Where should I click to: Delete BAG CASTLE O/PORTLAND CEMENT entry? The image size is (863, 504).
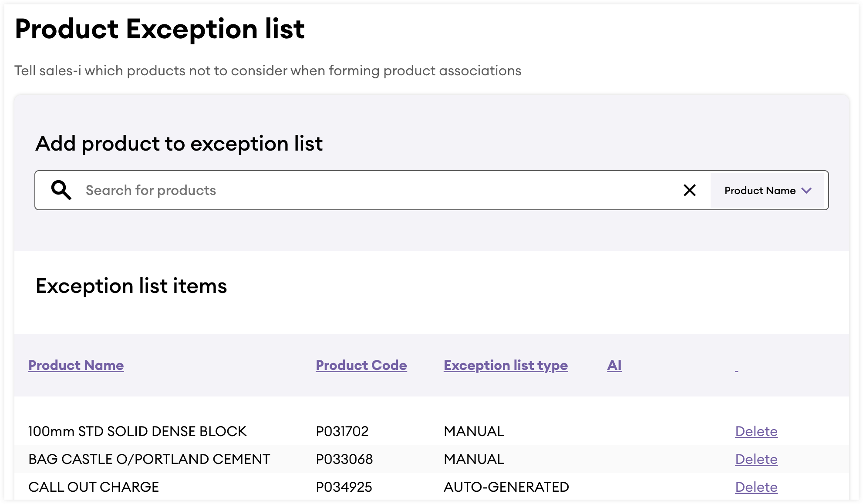click(x=756, y=459)
